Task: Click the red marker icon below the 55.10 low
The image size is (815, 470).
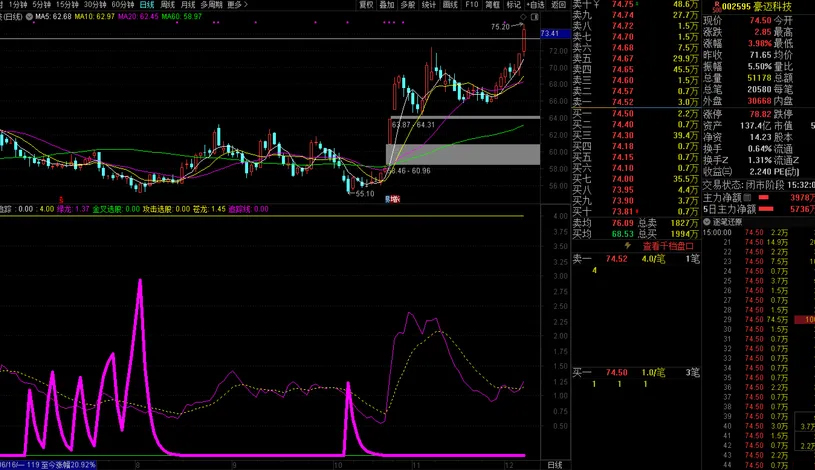Action: coord(393,199)
